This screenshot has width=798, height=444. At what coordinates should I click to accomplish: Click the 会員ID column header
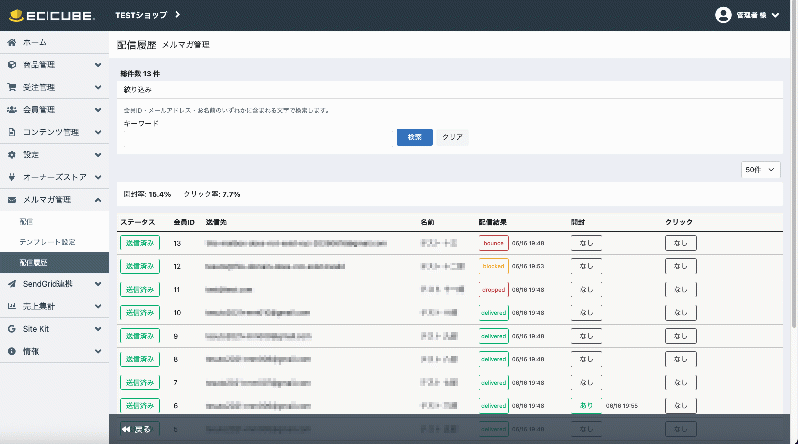184,222
